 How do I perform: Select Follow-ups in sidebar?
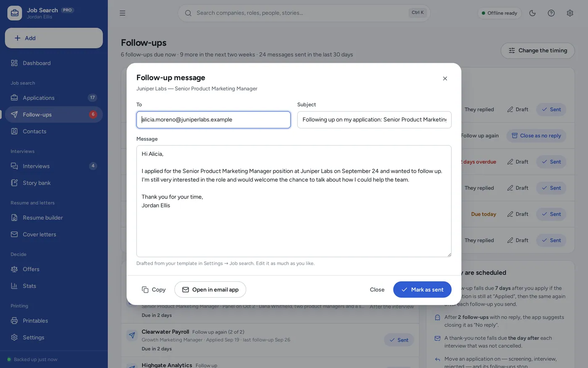tap(54, 114)
